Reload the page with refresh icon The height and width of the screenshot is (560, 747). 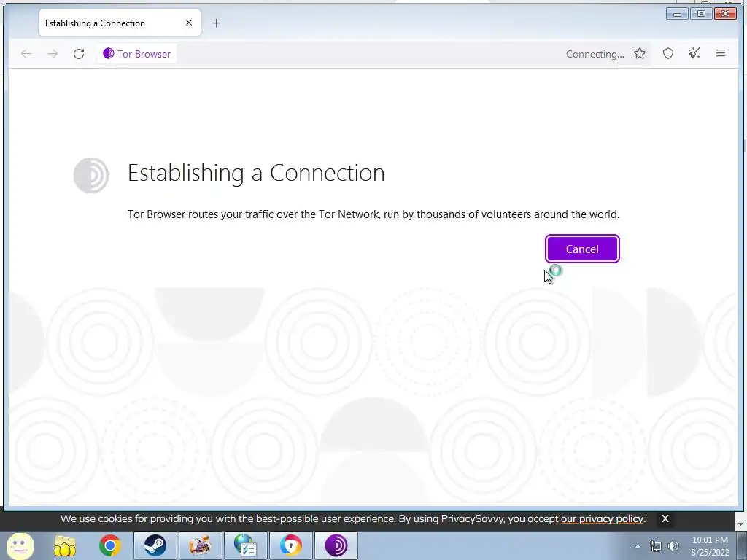coord(79,54)
